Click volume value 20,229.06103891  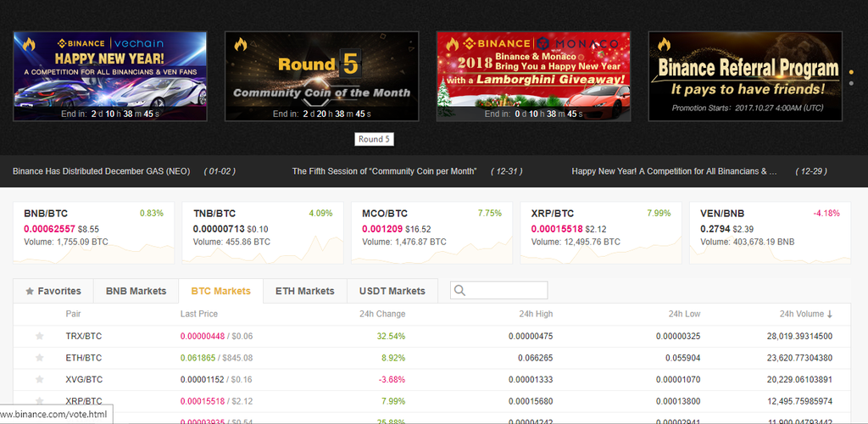point(799,379)
